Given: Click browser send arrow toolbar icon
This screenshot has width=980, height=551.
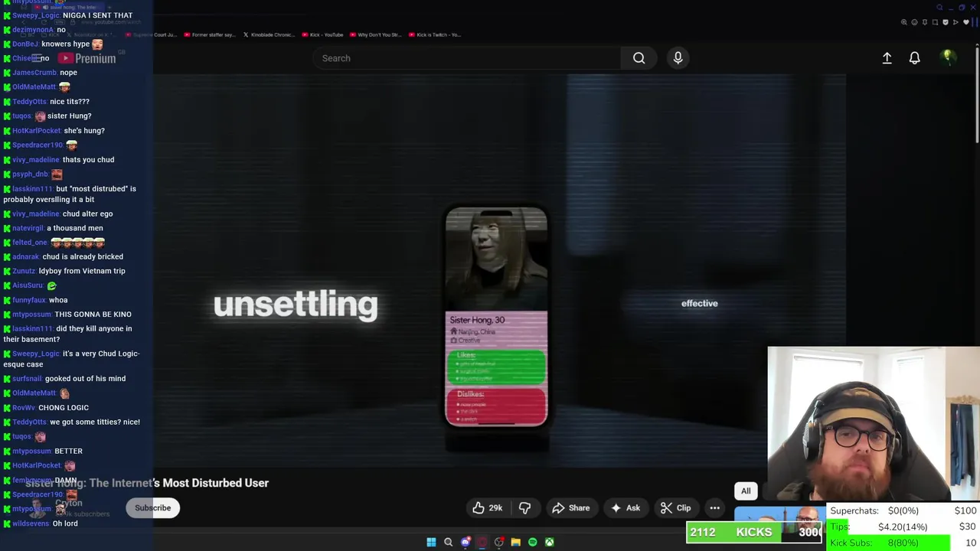Looking at the screenshot, I should point(955,22).
